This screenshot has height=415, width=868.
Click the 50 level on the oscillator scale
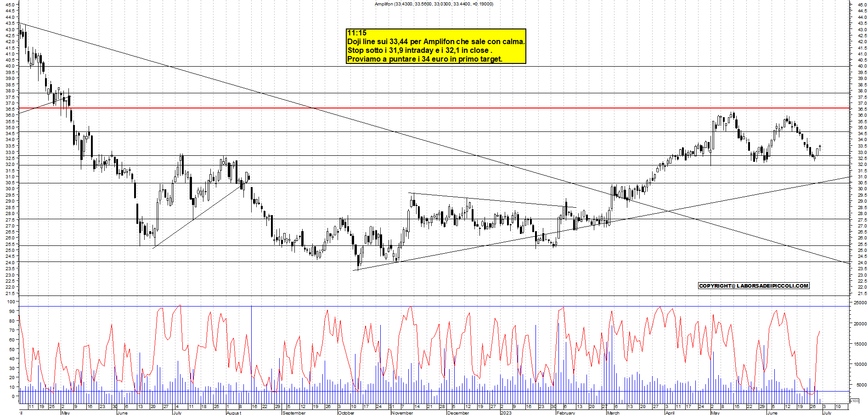coord(11,349)
